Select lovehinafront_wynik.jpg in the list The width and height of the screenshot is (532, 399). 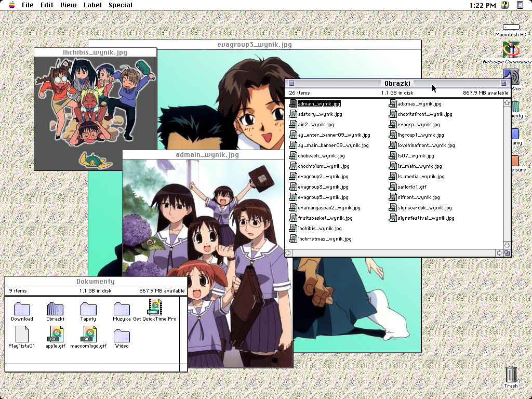click(425, 145)
